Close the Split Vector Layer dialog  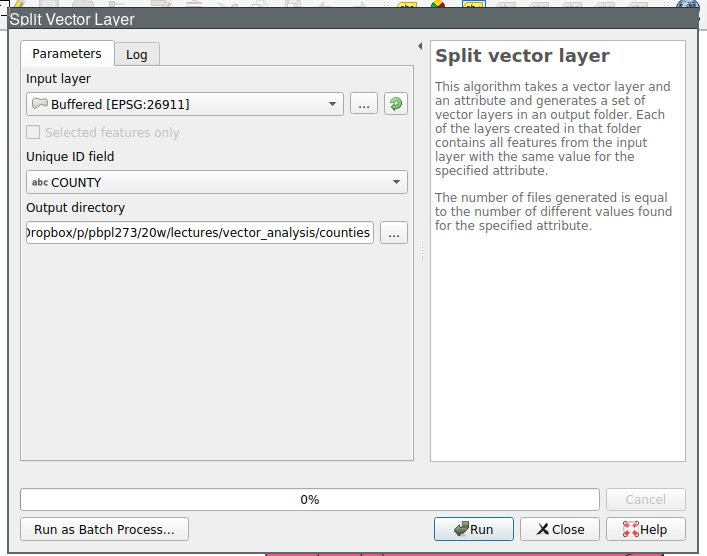[x=560, y=530]
